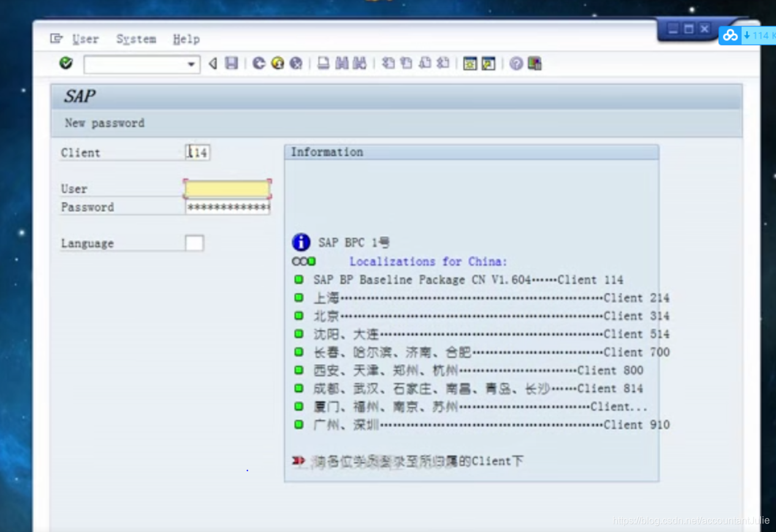Image resolution: width=776 pixels, height=532 pixels.
Task: Click the green bullet beside Client 910
Action: click(299, 424)
